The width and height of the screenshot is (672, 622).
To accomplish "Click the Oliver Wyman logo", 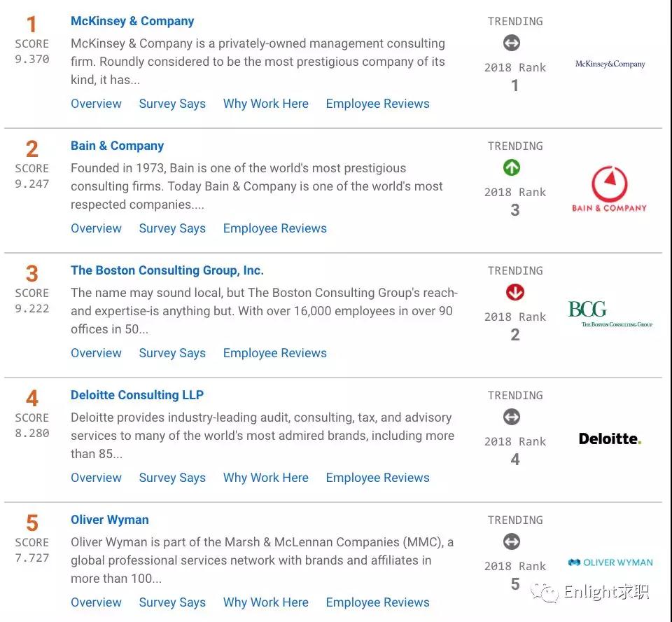I will click(610, 562).
